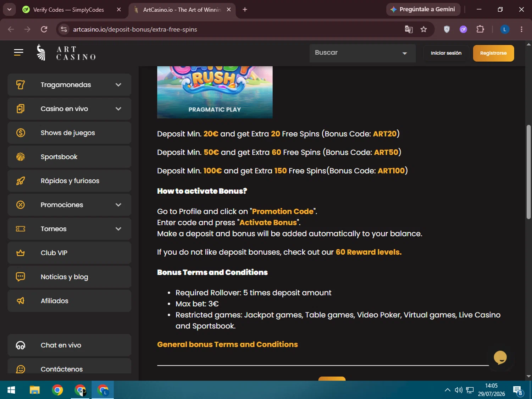The image size is (532, 399).
Task: Click the Pregúntale a Gemini button
Action: [x=423, y=10]
